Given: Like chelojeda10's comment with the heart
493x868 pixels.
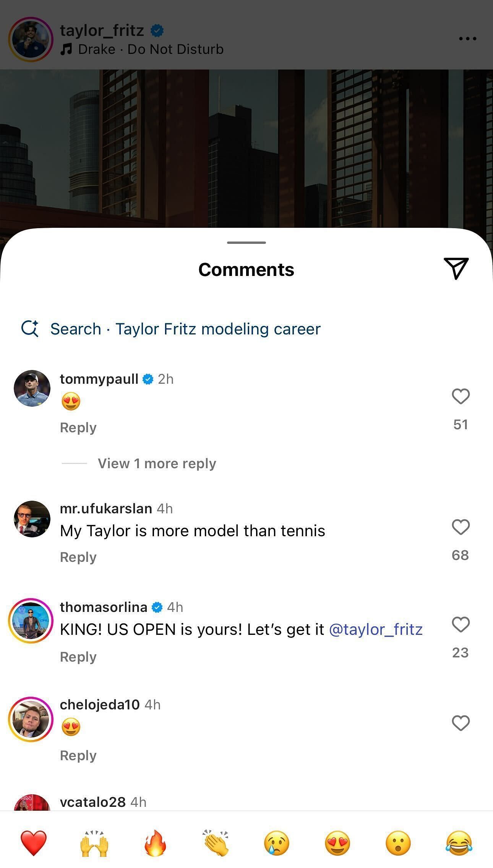Looking at the screenshot, I should pos(461,723).
